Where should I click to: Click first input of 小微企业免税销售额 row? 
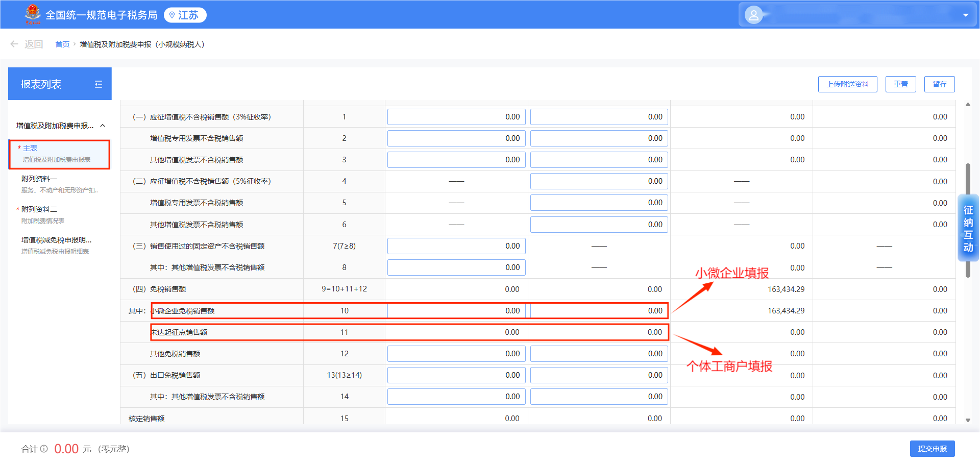(456, 311)
